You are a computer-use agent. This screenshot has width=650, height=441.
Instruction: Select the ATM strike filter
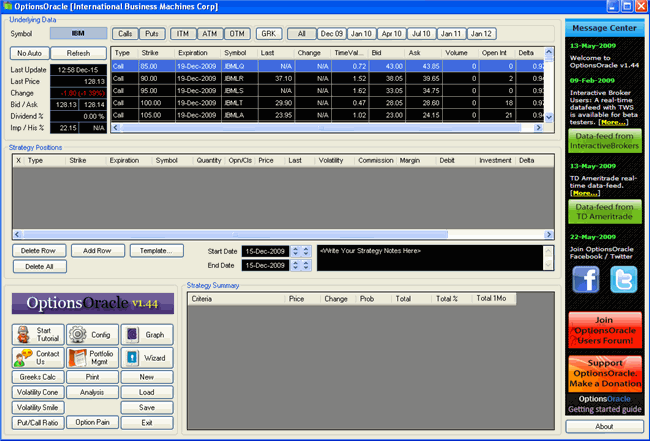point(211,33)
